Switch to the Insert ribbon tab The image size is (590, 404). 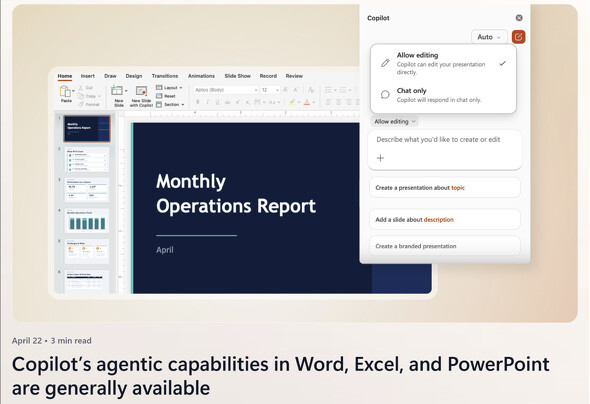point(88,76)
